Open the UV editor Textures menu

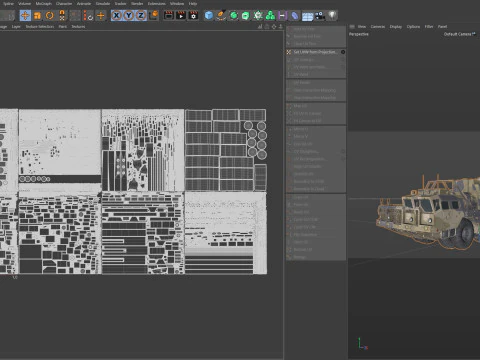[x=78, y=27]
